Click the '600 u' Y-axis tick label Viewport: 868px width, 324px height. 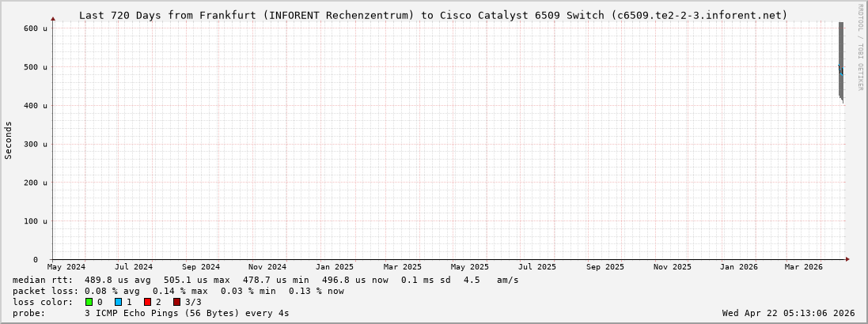35,28
